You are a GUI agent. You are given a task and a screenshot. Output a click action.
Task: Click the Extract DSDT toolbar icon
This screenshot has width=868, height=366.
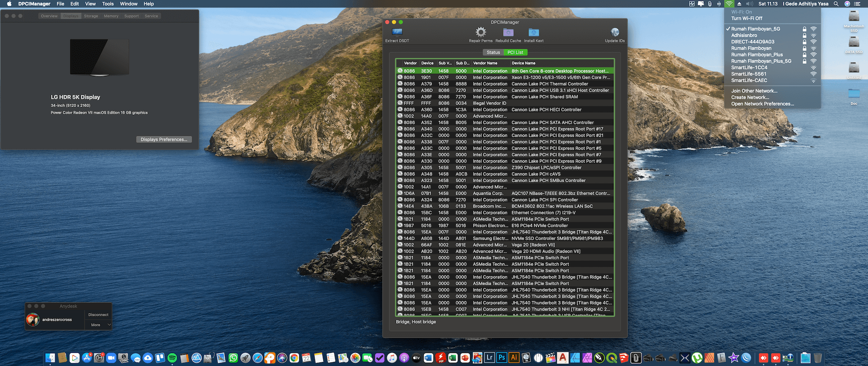(397, 32)
